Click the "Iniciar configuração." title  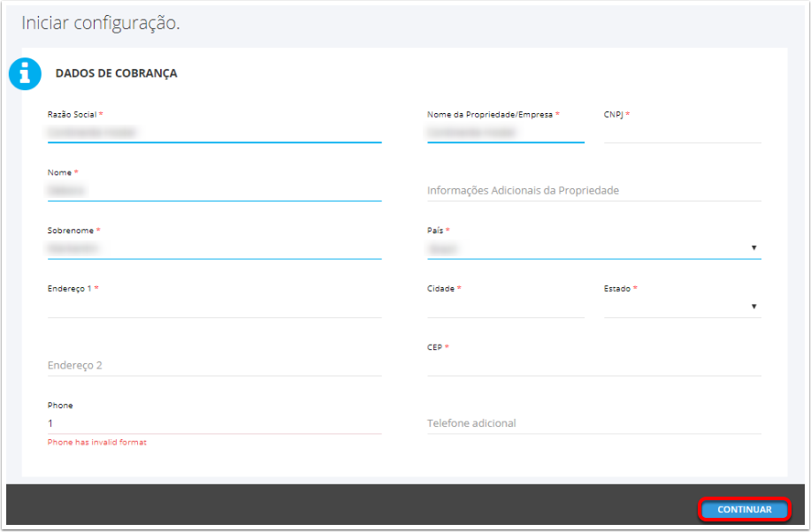(101, 23)
